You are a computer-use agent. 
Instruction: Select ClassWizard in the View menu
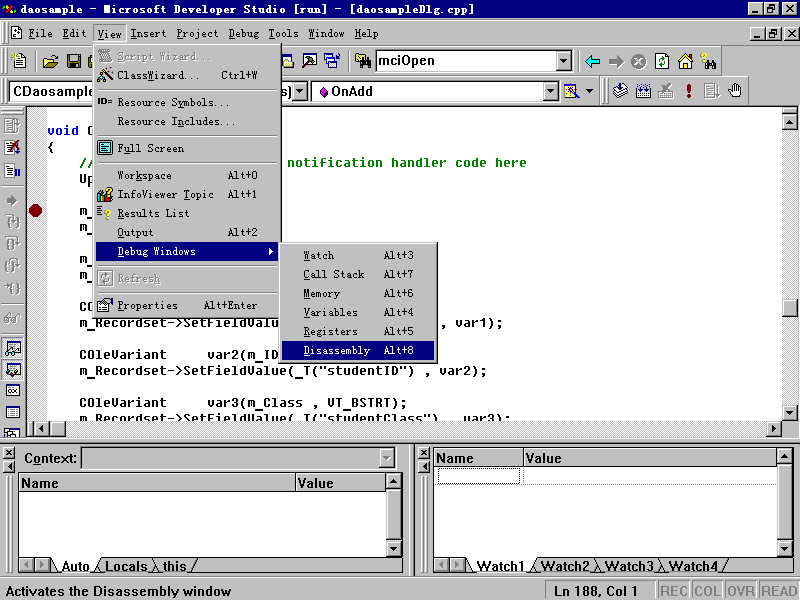187,76
